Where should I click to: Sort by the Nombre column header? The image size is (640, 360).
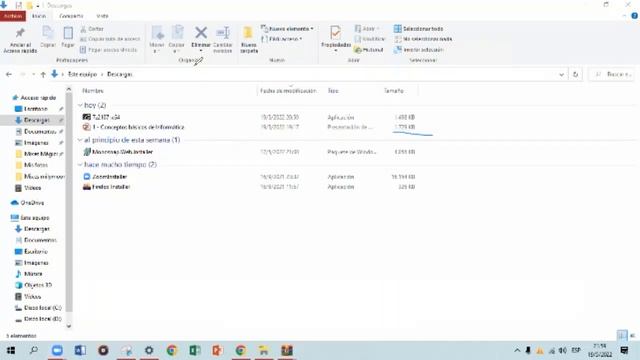(93, 91)
